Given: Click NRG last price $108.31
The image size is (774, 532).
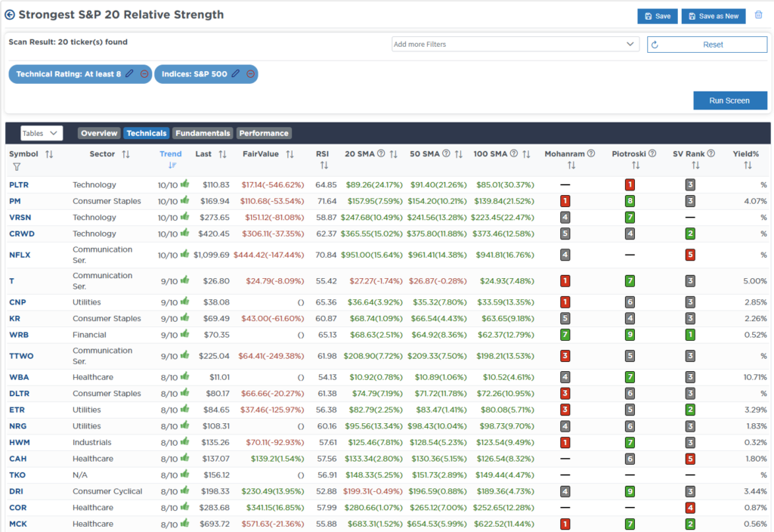Looking at the screenshot, I should click(x=215, y=426).
